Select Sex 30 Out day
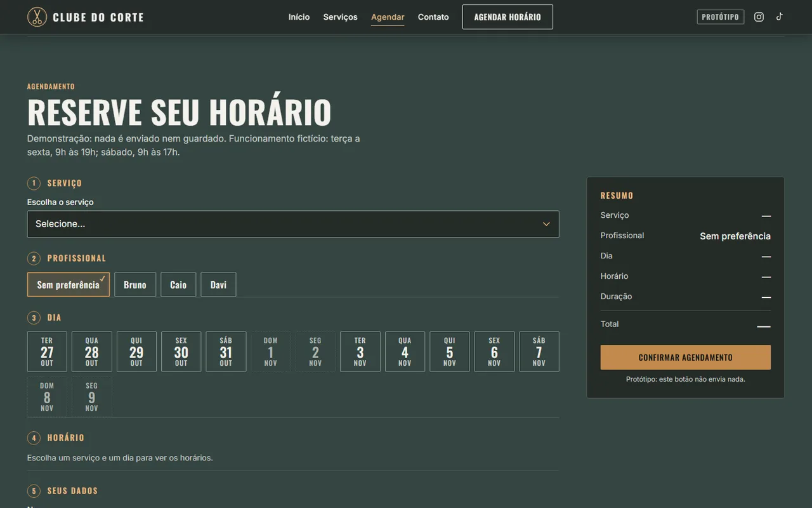812x508 pixels. pos(181,352)
